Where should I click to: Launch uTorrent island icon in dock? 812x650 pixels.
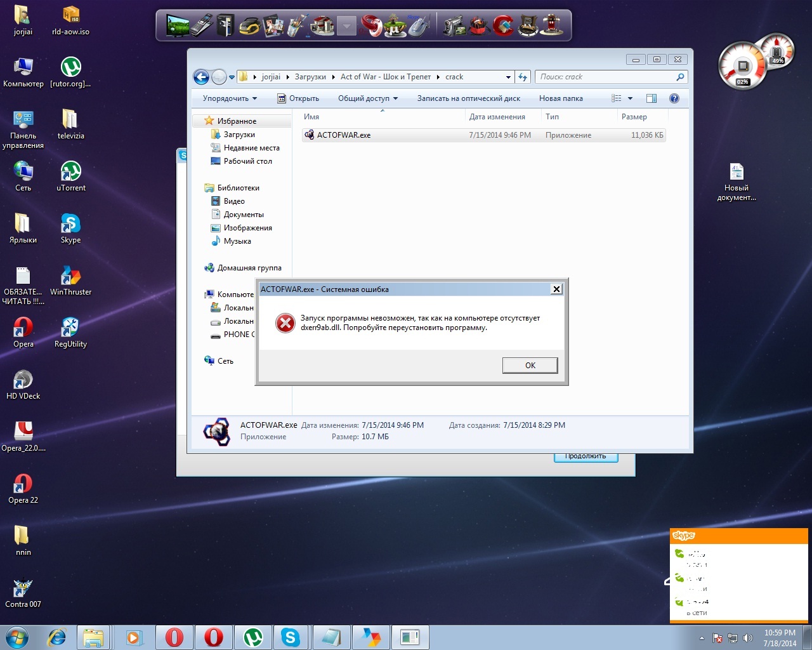point(395,25)
